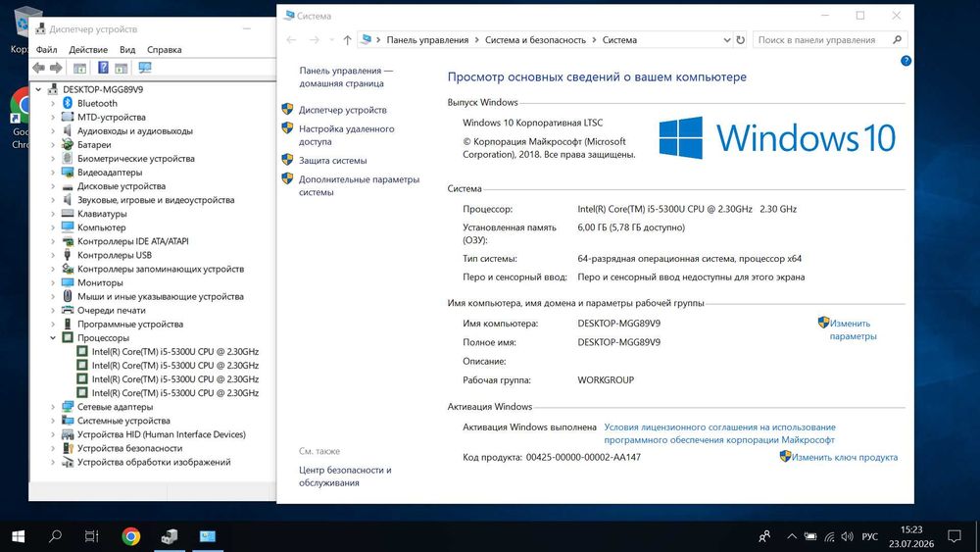The width and height of the screenshot is (980, 552).
Task: Select the first Intel Core i5-5300U processor entry
Action: 175,351
